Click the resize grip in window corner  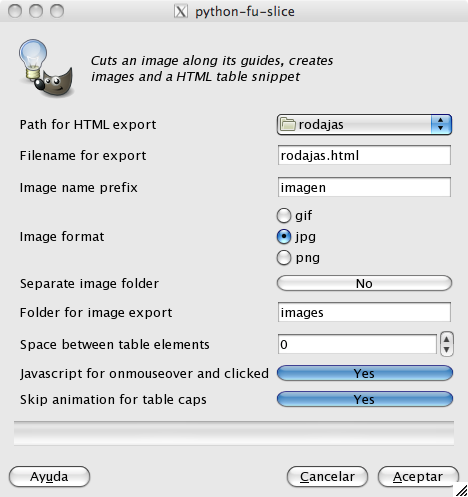tap(461, 490)
